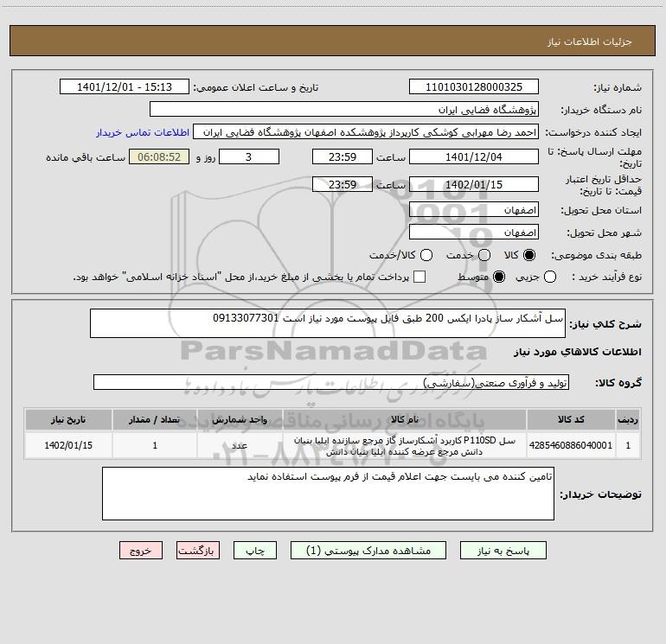Click the شرح کلی نیاز label
The width and height of the screenshot is (666, 644).
tap(605, 324)
